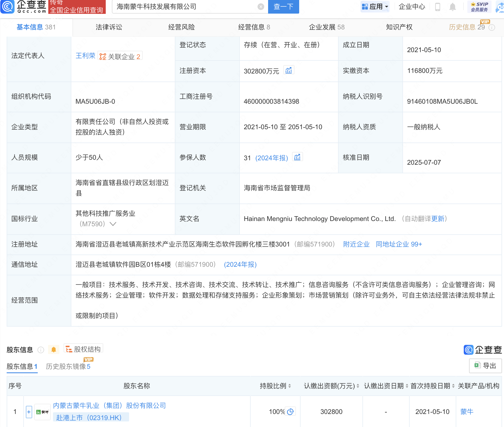Image resolution: width=504 pixels, height=427 pixels.
Task: Select paid-in capital 116800万元
Action: tap(425, 71)
